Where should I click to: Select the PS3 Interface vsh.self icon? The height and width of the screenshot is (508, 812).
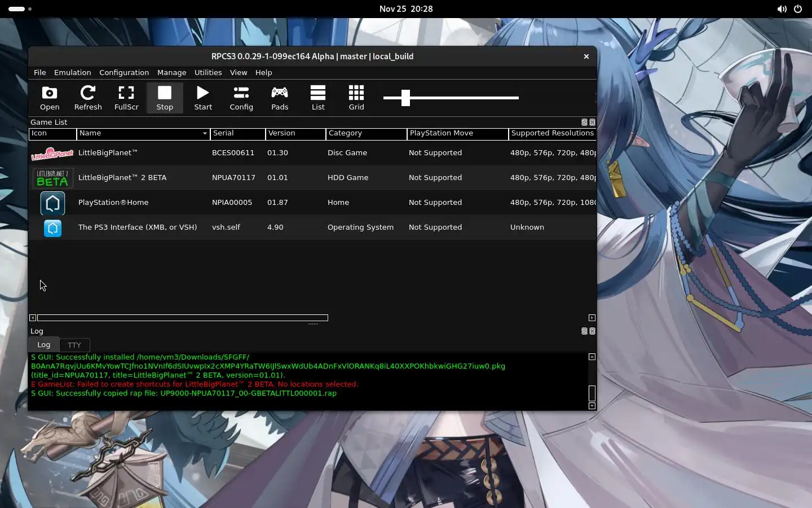click(52, 227)
